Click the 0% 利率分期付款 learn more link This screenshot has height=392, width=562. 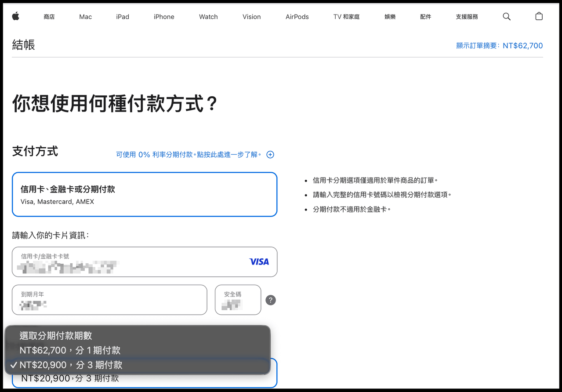tap(189, 155)
